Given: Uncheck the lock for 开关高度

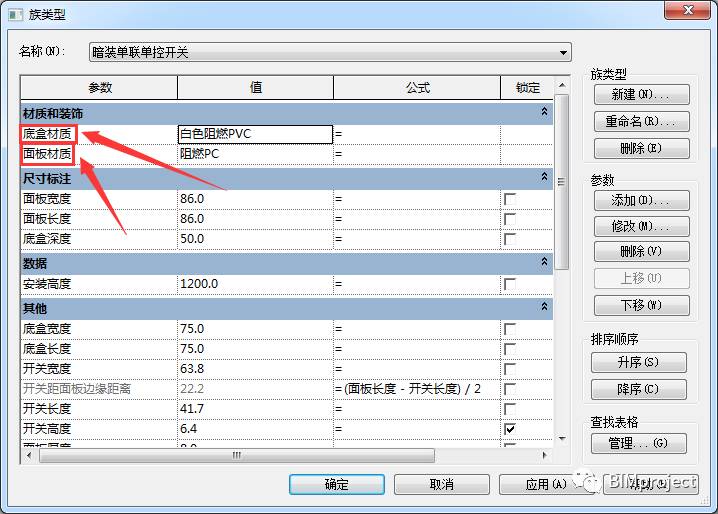Looking at the screenshot, I should [510, 429].
